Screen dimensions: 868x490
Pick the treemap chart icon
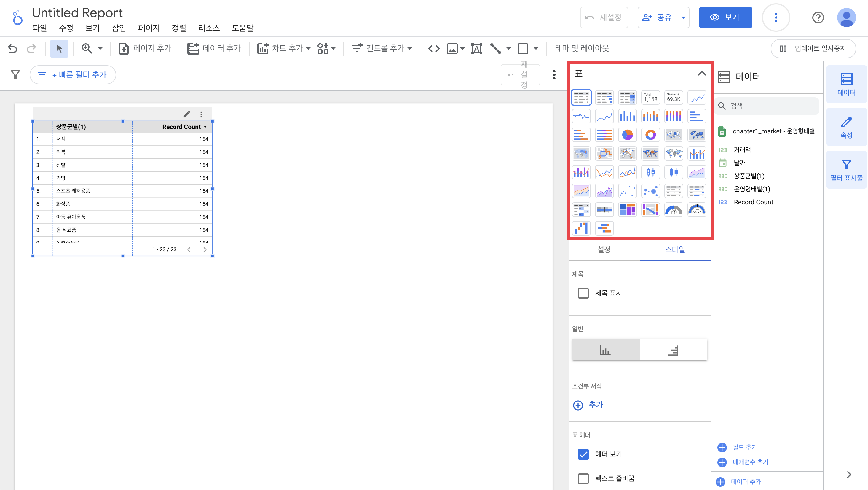point(627,210)
